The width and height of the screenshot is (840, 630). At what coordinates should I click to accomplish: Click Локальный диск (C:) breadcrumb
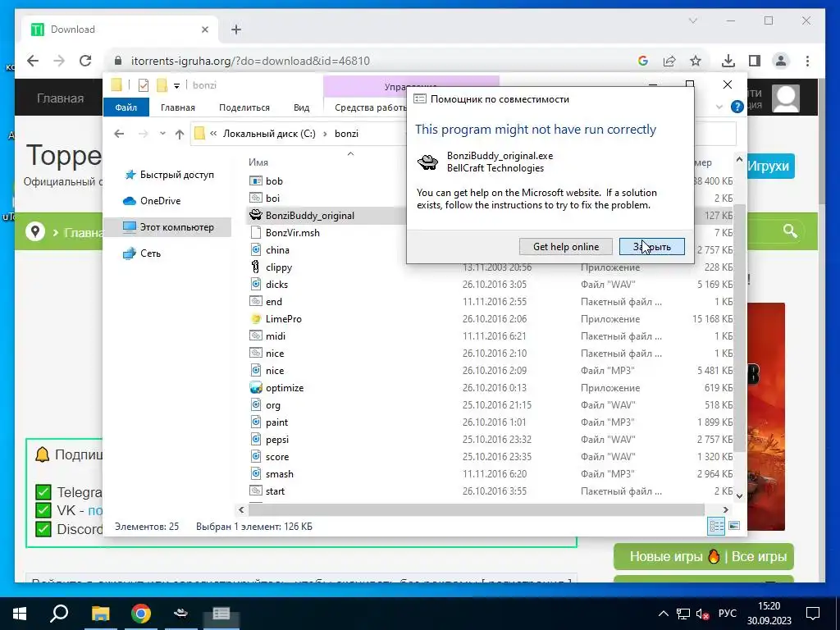[269, 134]
